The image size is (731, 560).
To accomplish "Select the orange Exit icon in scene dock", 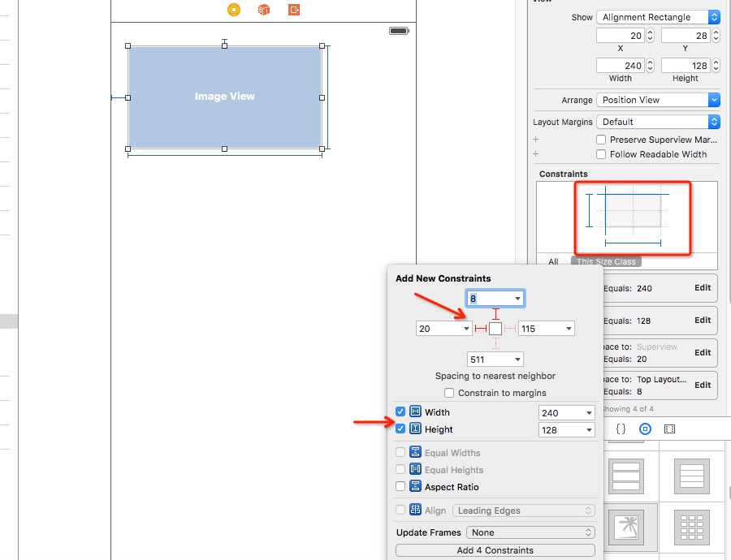I will pos(294,9).
